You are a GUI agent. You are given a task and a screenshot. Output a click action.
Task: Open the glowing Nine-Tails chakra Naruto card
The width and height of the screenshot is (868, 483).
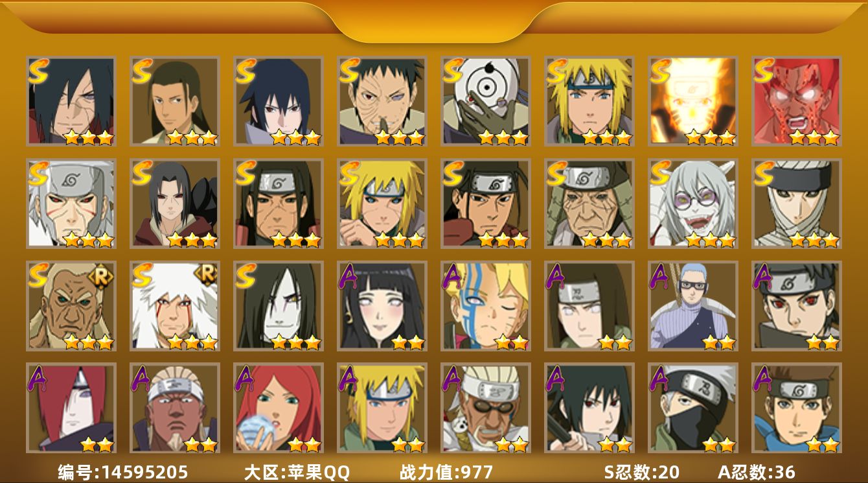coord(693,100)
